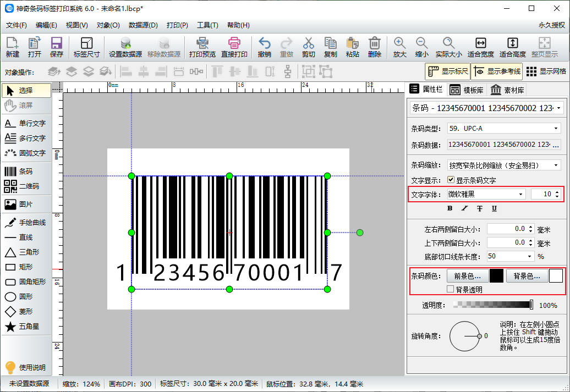This screenshot has width=570, height=392.
Task: Toggle strikethrough barcode text
Action: (480, 208)
